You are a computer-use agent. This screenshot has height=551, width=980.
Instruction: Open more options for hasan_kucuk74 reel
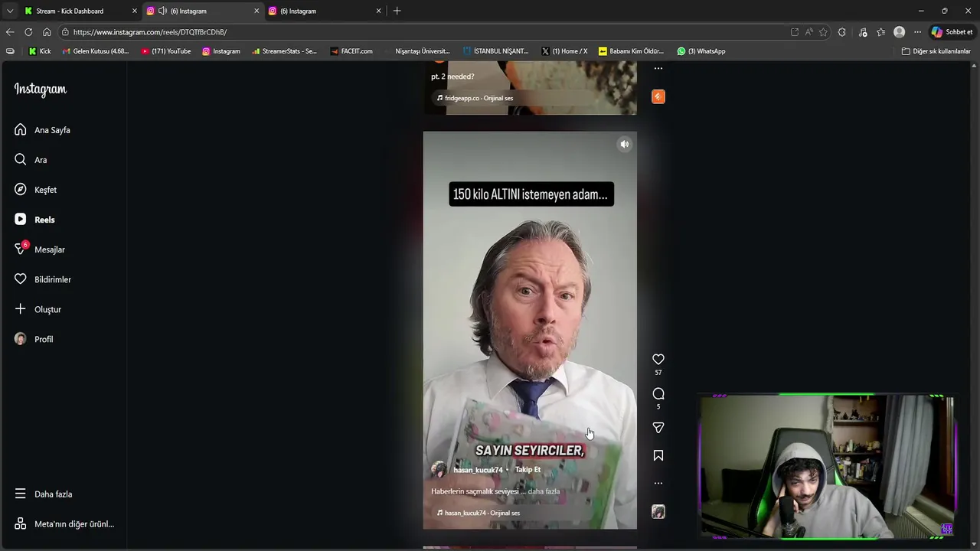658,483
